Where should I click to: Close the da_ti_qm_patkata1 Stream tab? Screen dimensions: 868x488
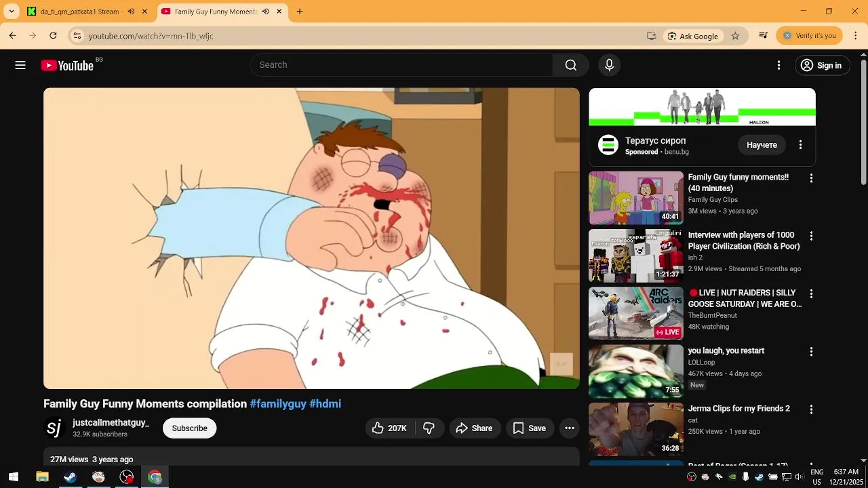coord(144,12)
